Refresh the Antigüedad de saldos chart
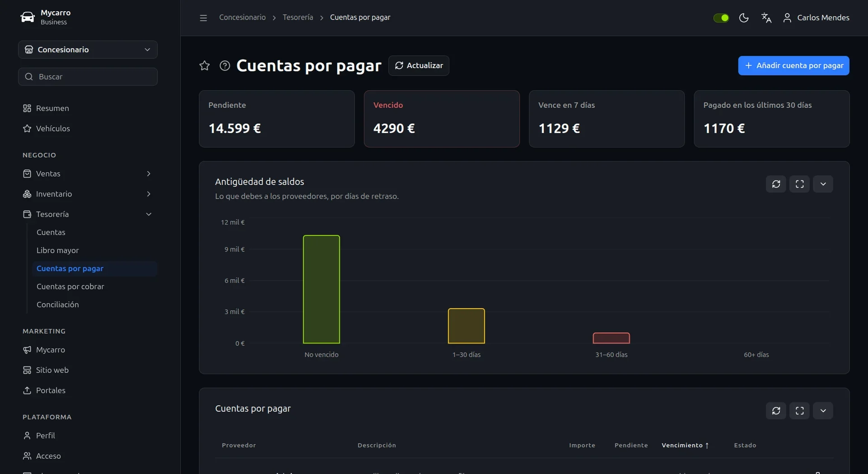The width and height of the screenshot is (868, 474). click(x=776, y=184)
